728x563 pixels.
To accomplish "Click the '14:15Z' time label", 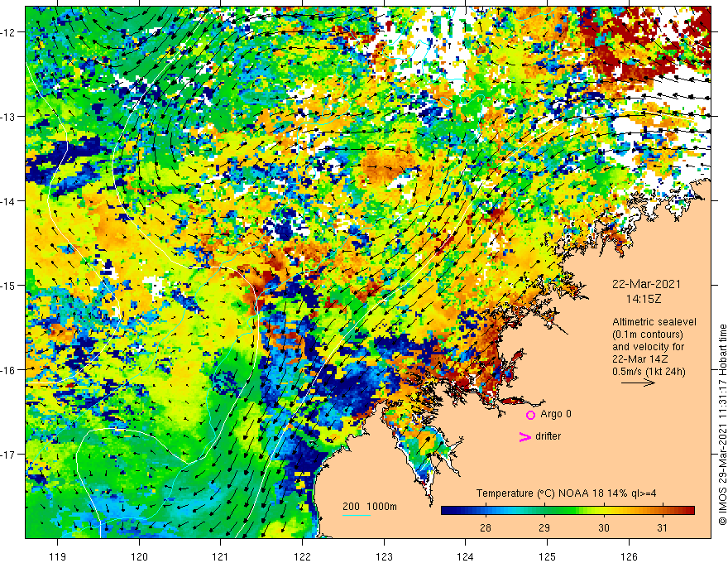I will click(644, 299).
